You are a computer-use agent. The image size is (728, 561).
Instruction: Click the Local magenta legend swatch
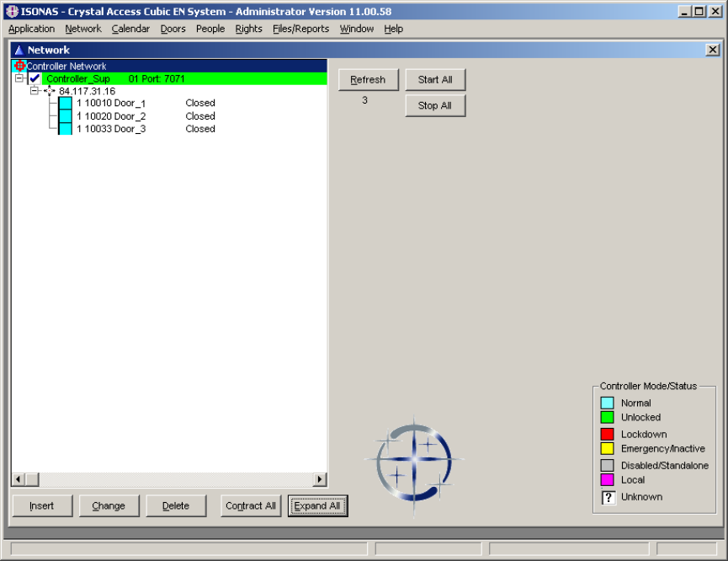coord(608,479)
